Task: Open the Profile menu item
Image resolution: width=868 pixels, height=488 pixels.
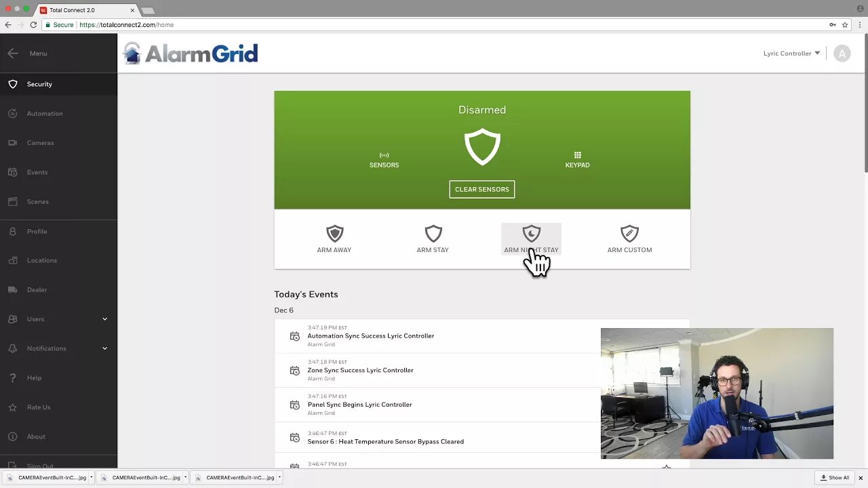Action: click(x=58, y=231)
